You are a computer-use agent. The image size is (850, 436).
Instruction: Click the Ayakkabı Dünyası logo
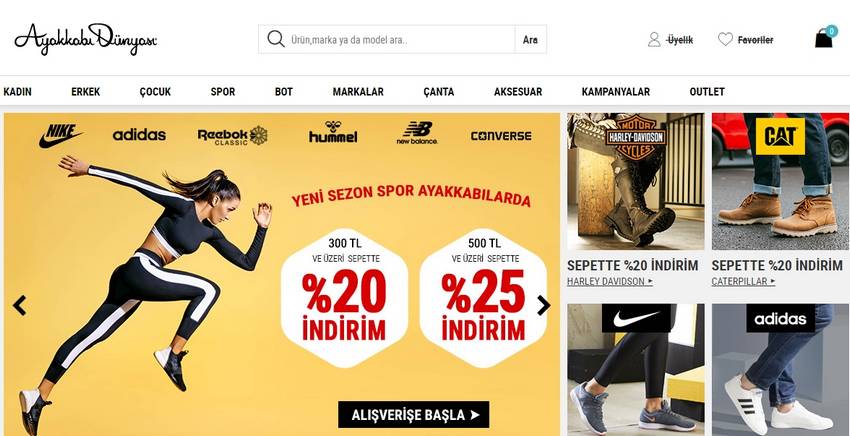86,39
